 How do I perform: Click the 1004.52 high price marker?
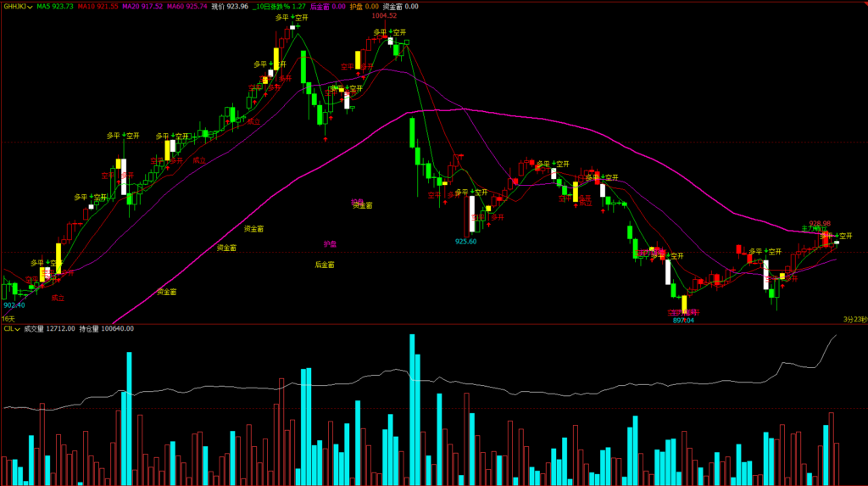click(x=383, y=15)
